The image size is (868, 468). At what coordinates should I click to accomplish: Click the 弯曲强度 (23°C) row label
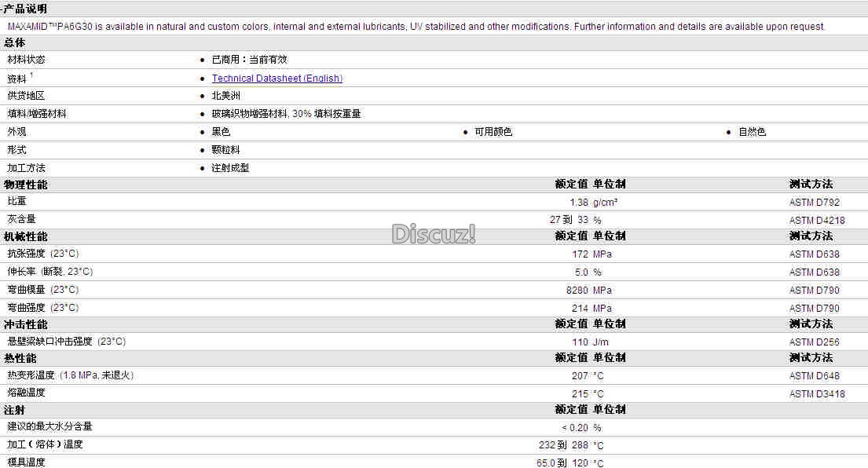click(42, 308)
